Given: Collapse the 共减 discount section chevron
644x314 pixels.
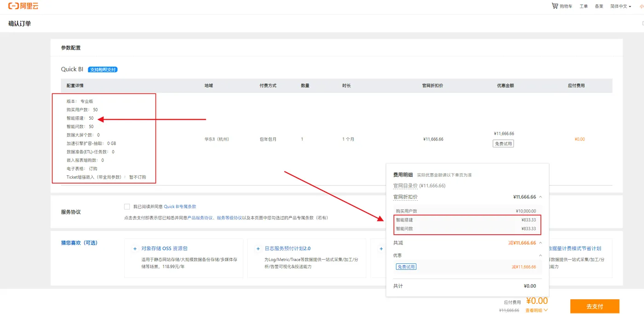Looking at the screenshot, I should [x=540, y=243].
